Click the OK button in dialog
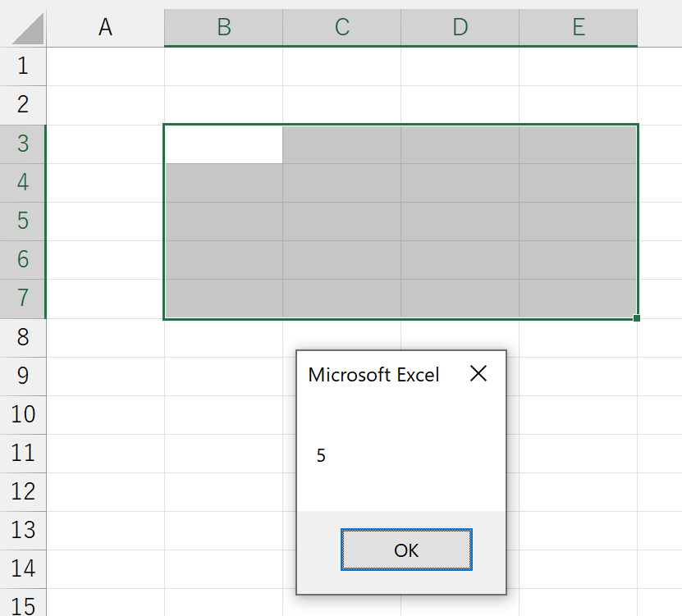 tap(406, 550)
